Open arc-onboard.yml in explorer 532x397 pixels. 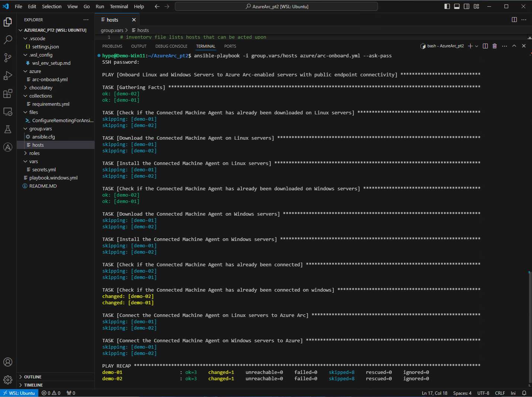(x=56, y=79)
